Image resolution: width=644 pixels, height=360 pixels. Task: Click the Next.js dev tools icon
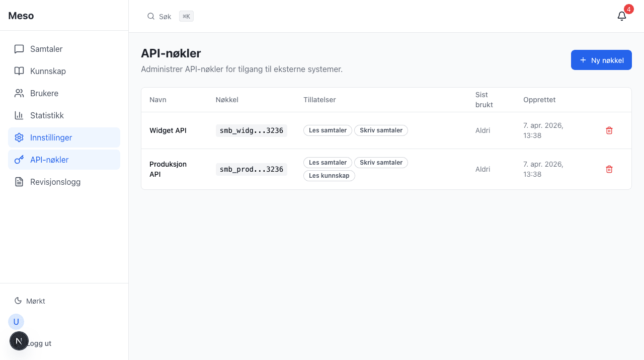pyautogui.click(x=19, y=341)
